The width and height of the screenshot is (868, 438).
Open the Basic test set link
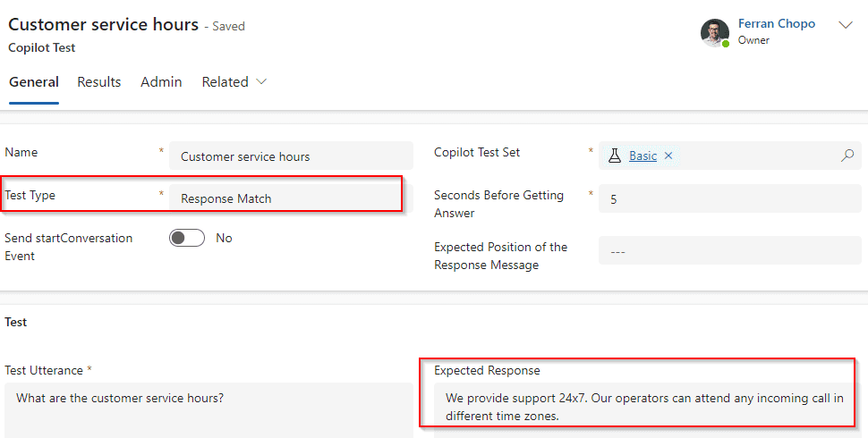pyautogui.click(x=642, y=156)
